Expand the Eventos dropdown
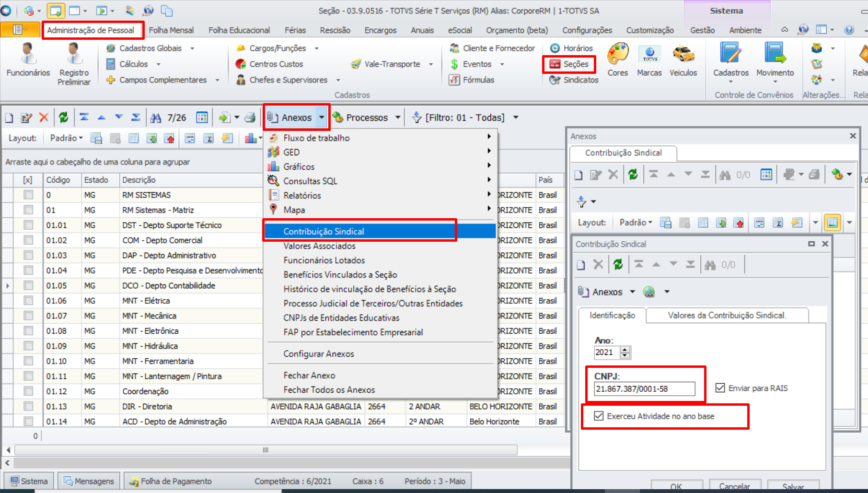Viewport: 868px width, 493px height. click(x=502, y=64)
